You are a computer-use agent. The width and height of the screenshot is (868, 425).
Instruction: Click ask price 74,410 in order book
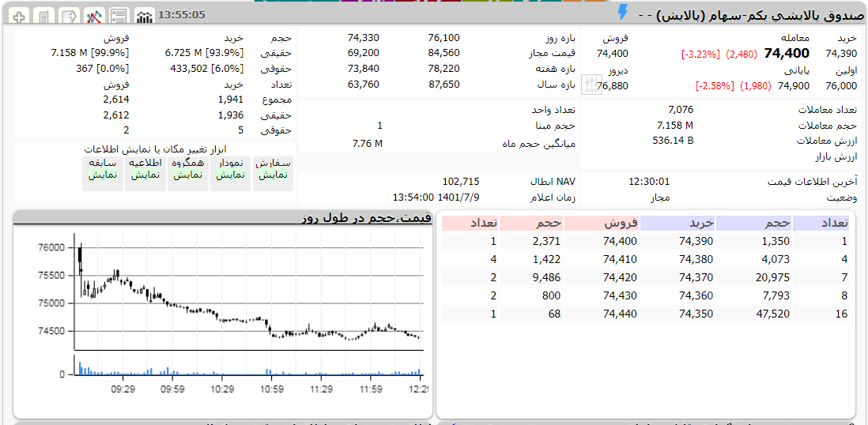point(621,259)
